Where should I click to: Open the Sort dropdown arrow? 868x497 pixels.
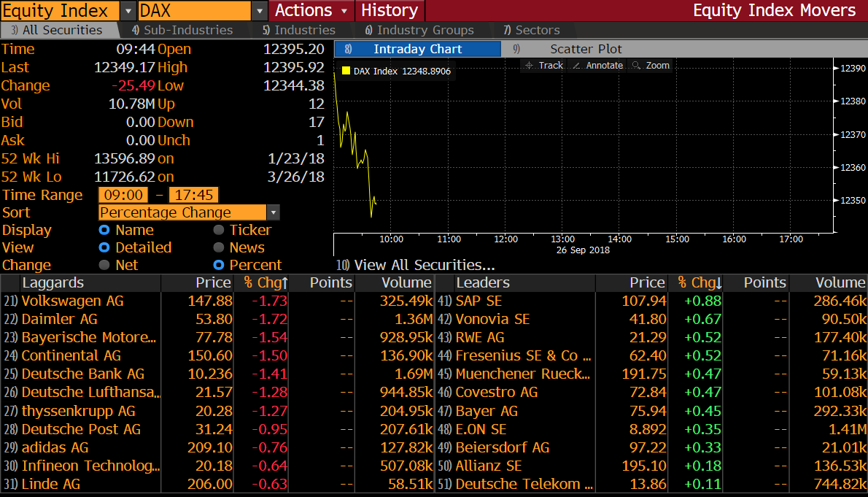tap(273, 213)
